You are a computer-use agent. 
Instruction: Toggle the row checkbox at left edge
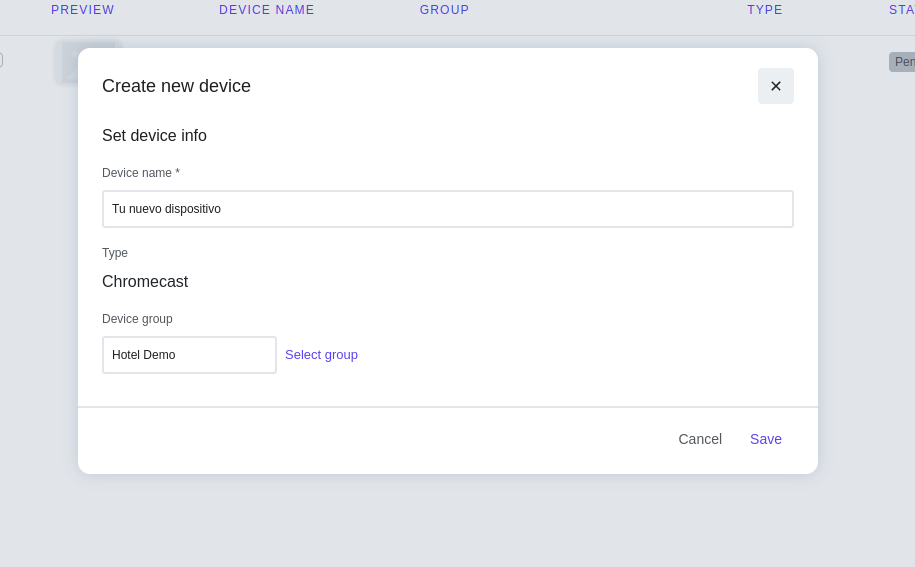coord(1,60)
